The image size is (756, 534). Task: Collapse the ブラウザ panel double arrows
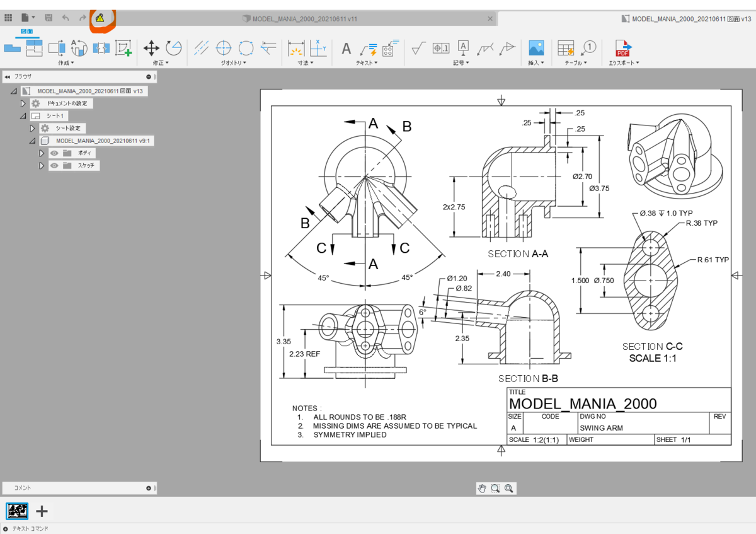pos(7,76)
